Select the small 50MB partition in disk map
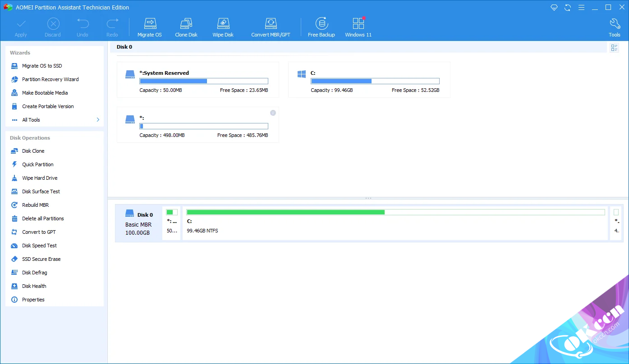This screenshot has width=629, height=364. [x=172, y=223]
